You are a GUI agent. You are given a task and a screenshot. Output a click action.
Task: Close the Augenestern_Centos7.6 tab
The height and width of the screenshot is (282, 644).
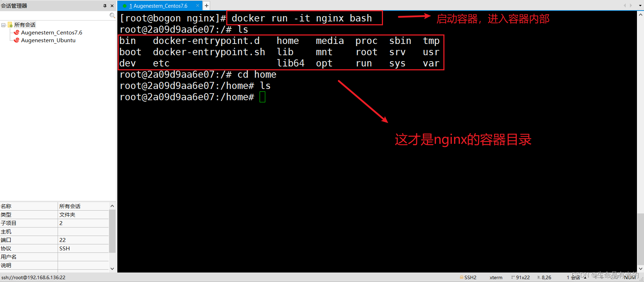tap(198, 6)
